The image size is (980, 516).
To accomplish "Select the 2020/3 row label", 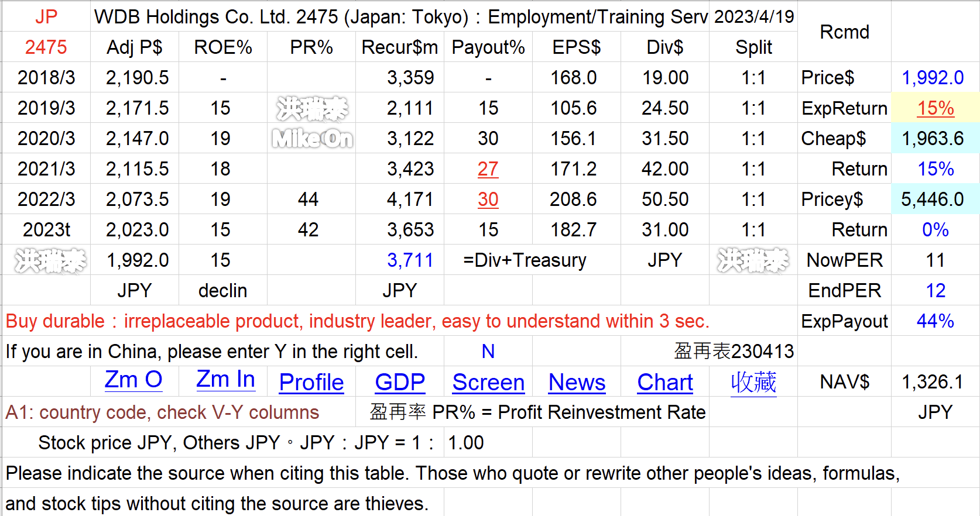I will tap(46, 139).
